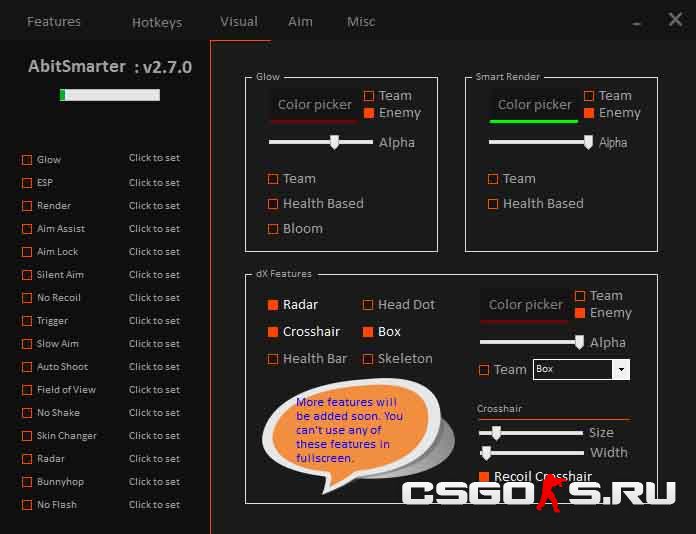The height and width of the screenshot is (534, 696).
Task: Open the dX Features Color picker
Action: point(525,305)
